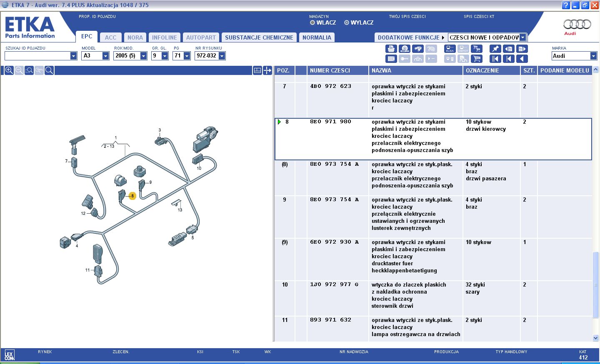Open the NORMALIA tab

317,37
